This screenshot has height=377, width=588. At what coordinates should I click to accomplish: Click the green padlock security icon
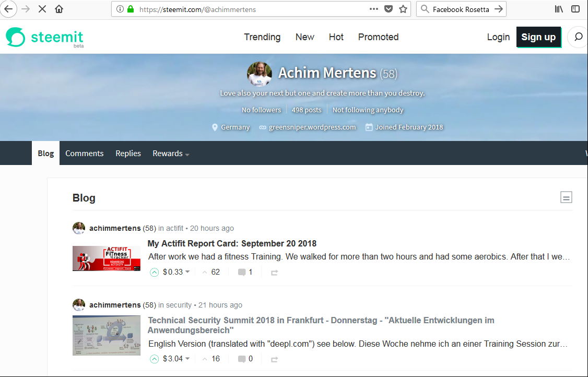pos(131,9)
